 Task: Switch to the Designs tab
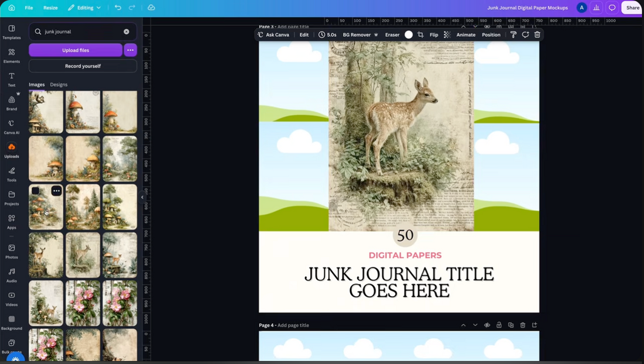59,84
